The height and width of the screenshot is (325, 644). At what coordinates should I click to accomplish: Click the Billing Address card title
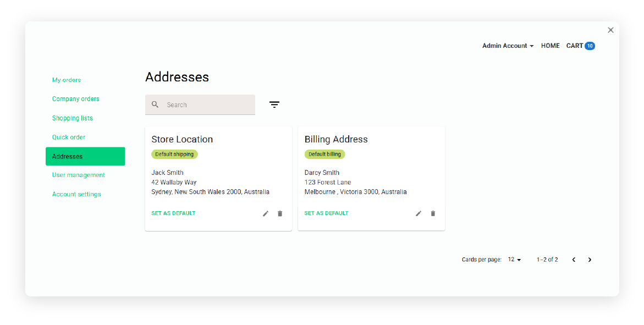point(336,139)
